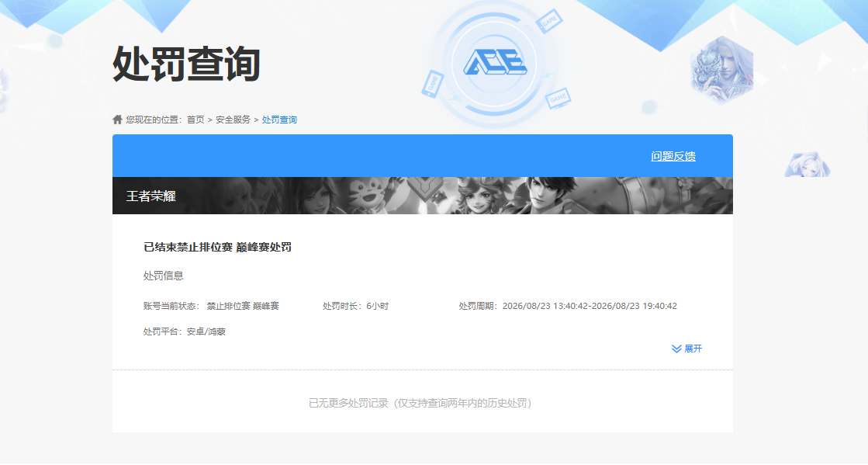Select the 处罚查询 page heading
Image resolution: width=868 pixels, height=465 pixels.
tap(186, 64)
